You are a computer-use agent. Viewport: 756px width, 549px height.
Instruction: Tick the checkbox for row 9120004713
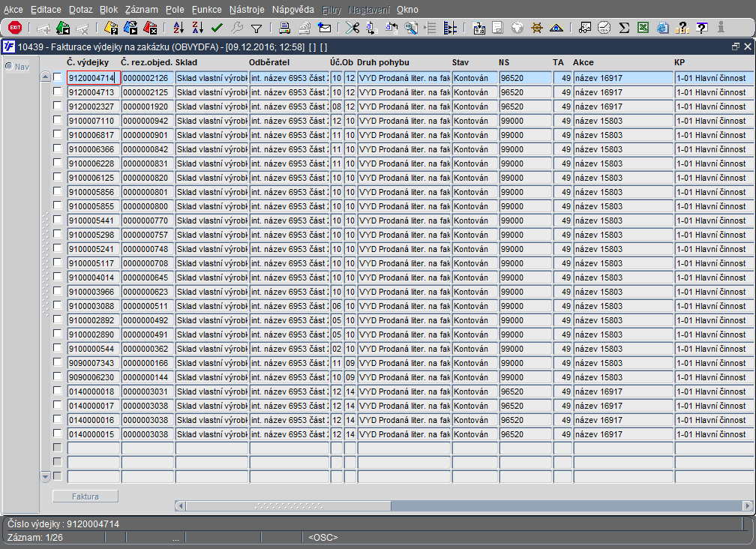coord(57,91)
